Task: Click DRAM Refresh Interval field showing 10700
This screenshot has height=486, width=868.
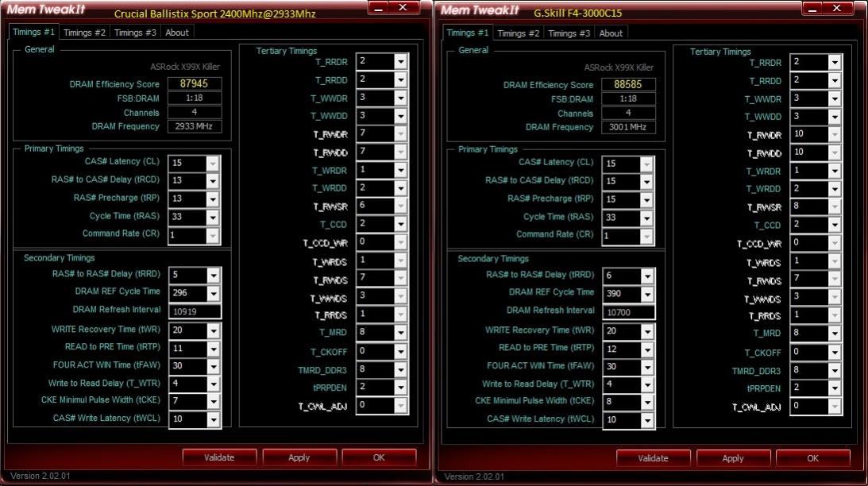Action: 628,312
